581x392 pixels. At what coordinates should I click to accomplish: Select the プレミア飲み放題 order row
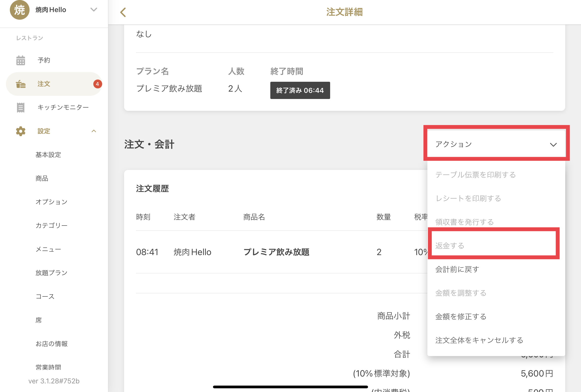click(276, 252)
